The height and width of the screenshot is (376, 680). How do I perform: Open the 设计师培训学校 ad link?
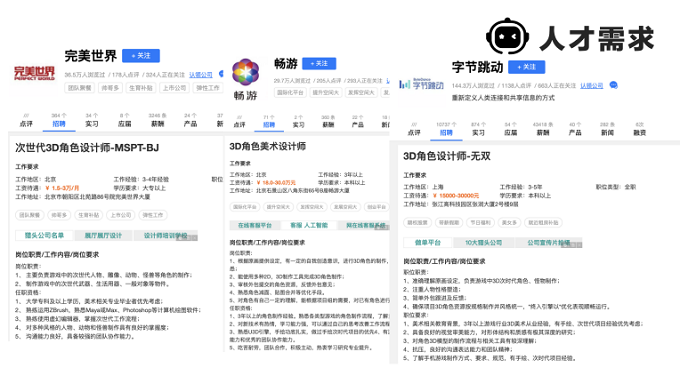pos(165,235)
